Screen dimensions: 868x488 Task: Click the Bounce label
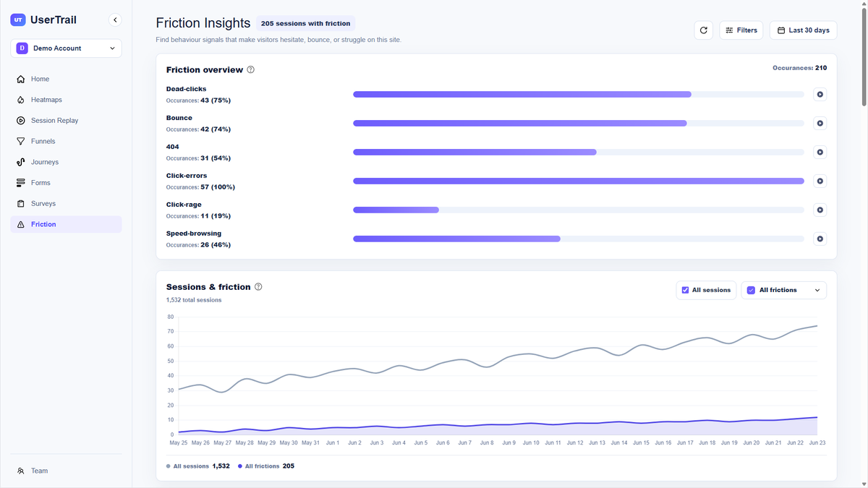pos(179,118)
